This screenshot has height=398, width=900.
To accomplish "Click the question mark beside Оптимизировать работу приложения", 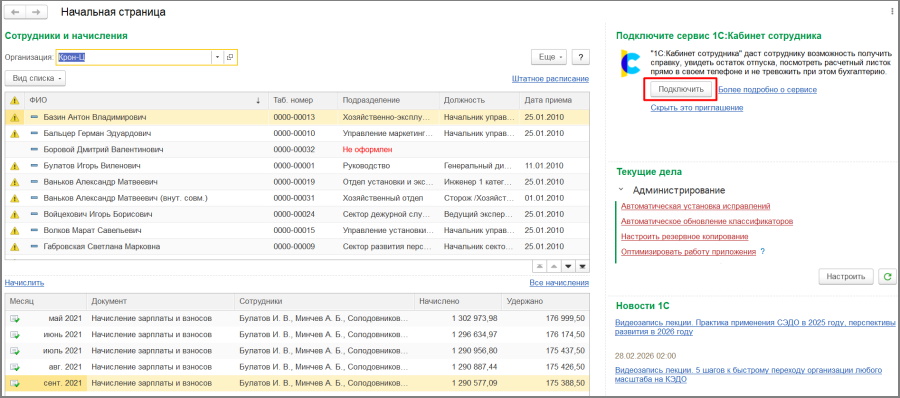I will pyautogui.click(x=762, y=252).
